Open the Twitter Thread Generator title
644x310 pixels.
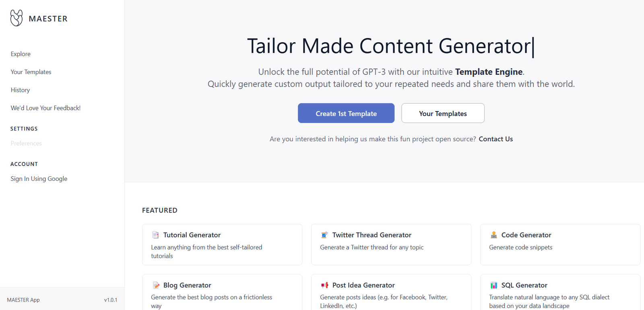(x=372, y=235)
